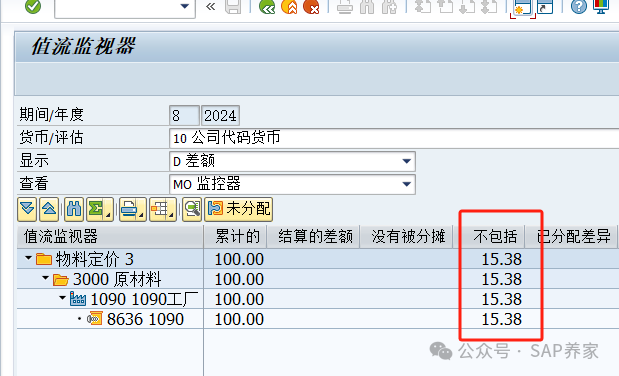Go back with the green Back icon

[267, 6]
